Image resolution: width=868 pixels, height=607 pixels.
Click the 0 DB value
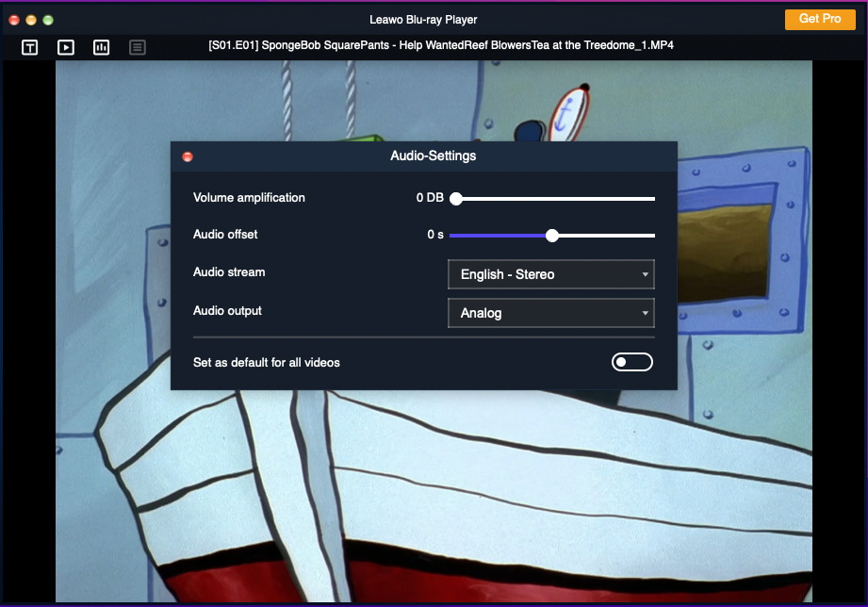(x=430, y=198)
